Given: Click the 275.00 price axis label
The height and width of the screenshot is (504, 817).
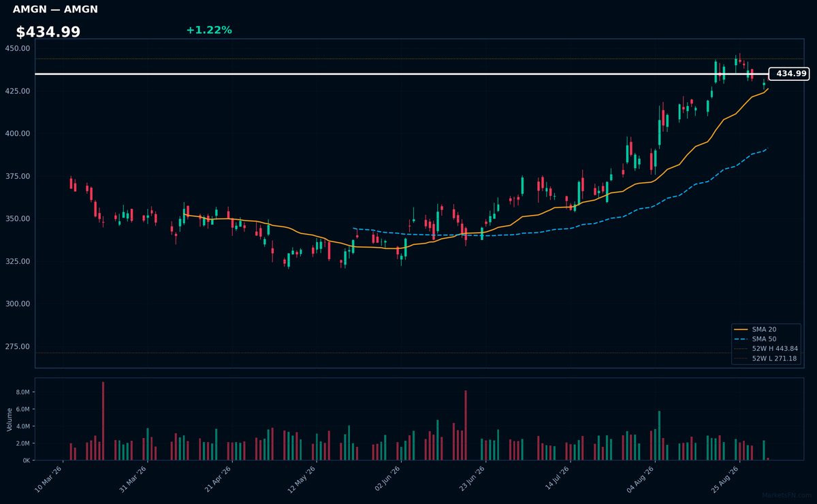Looking at the screenshot, I should pyautogui.click(x=17, y=347).
